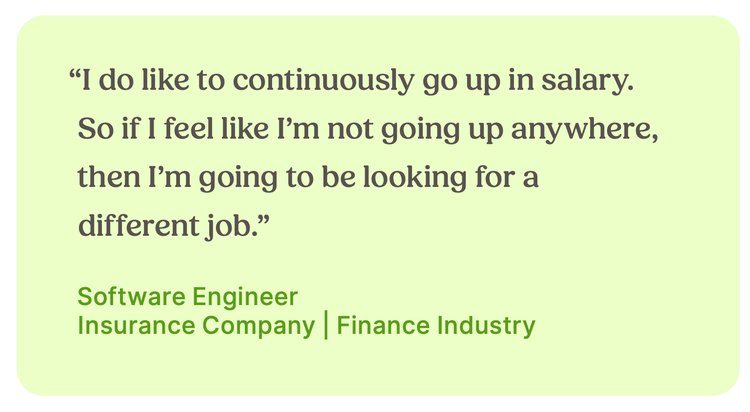Click the "Software Engineer" attribution text
This screenshot has height=412, width=750.
[x=188, y=296]
